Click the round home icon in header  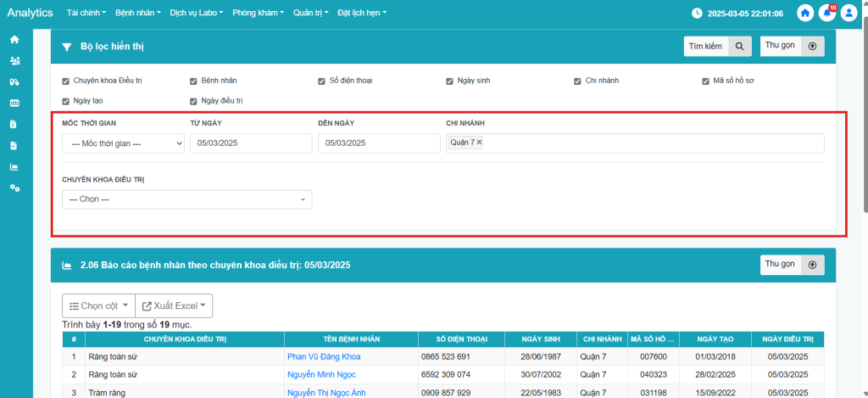[x=804, y=14]
